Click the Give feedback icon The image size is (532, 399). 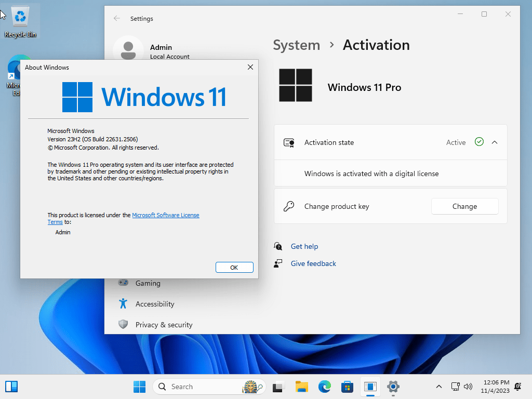[278, 263]
